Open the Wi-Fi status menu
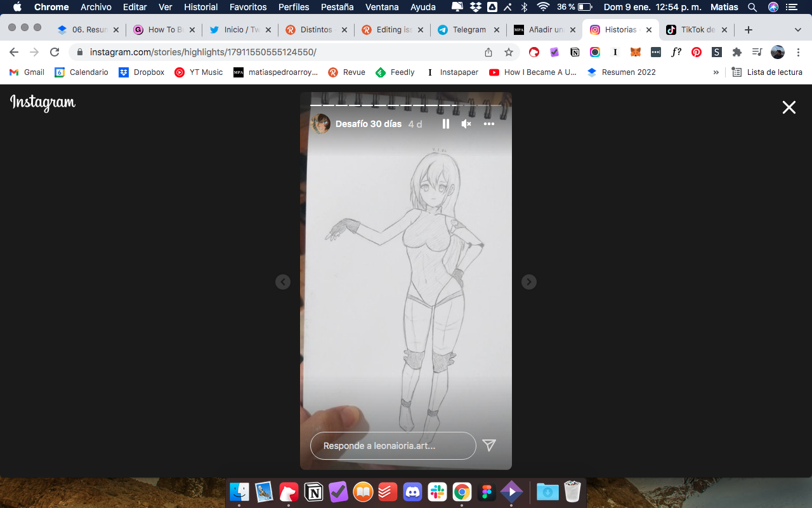The width and height of the screenshot is (812, 508). tap(543, 7)
